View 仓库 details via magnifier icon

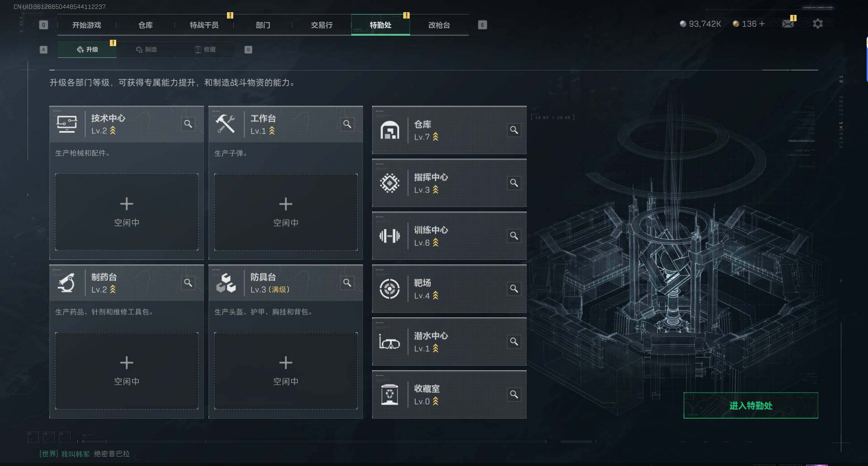pos(514,130)
